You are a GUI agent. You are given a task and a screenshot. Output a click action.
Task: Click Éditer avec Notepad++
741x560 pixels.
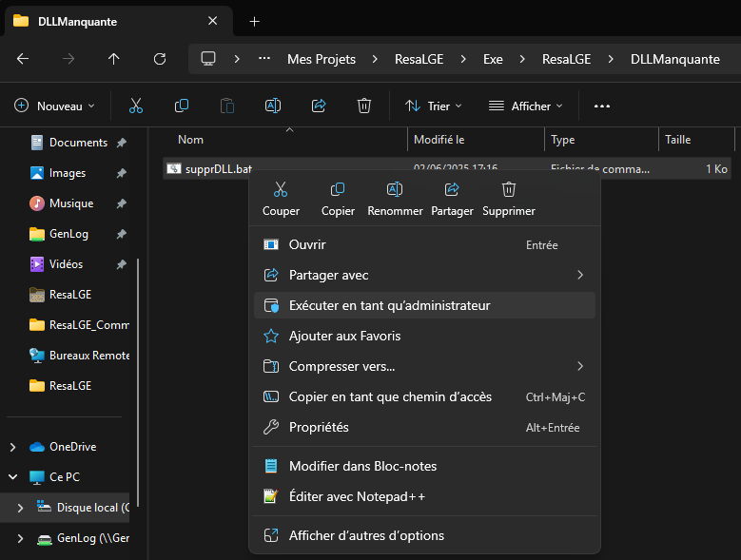[424, 496]
